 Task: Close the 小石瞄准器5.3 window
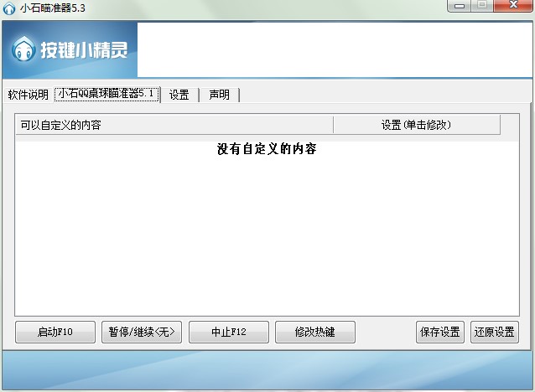click(513, 6)
